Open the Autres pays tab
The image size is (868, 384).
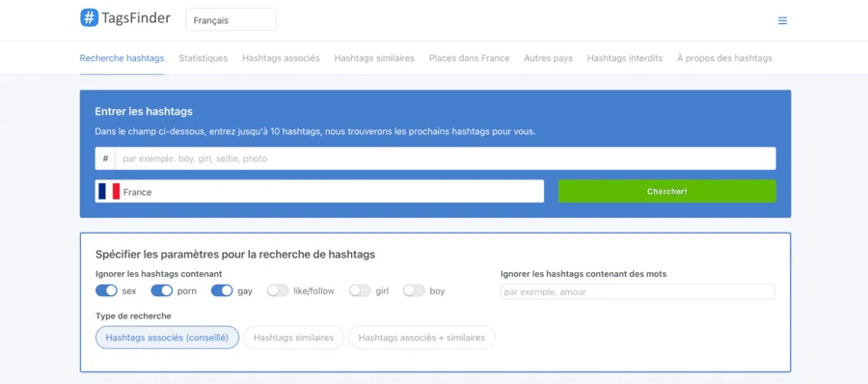[x=548, y=58]
